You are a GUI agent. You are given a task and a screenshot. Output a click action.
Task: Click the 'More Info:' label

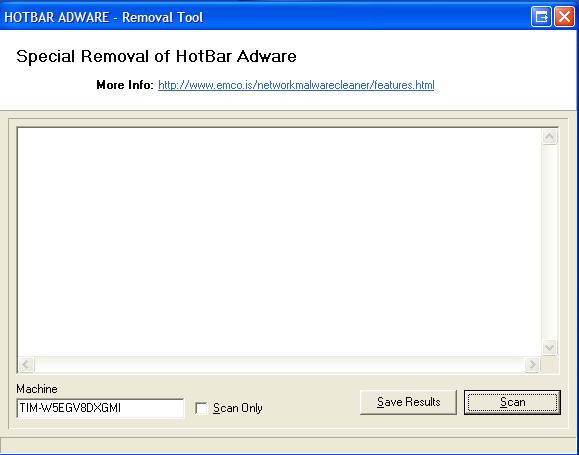(x=125, y=85)
